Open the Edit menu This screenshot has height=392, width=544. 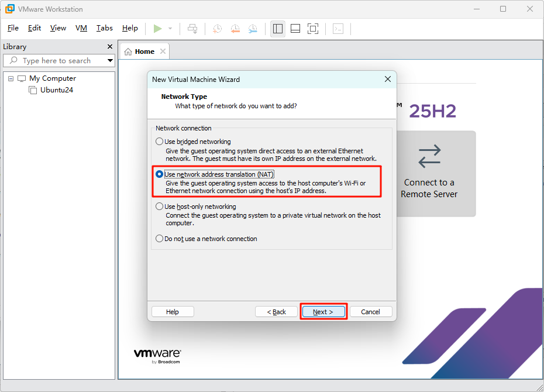tap(35, 28)
